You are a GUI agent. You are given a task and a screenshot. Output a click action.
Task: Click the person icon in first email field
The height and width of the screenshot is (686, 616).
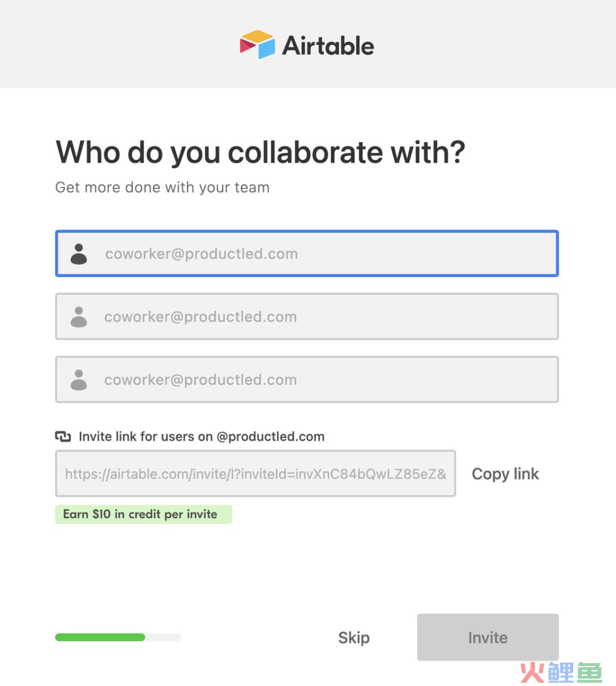pos(79,254)
